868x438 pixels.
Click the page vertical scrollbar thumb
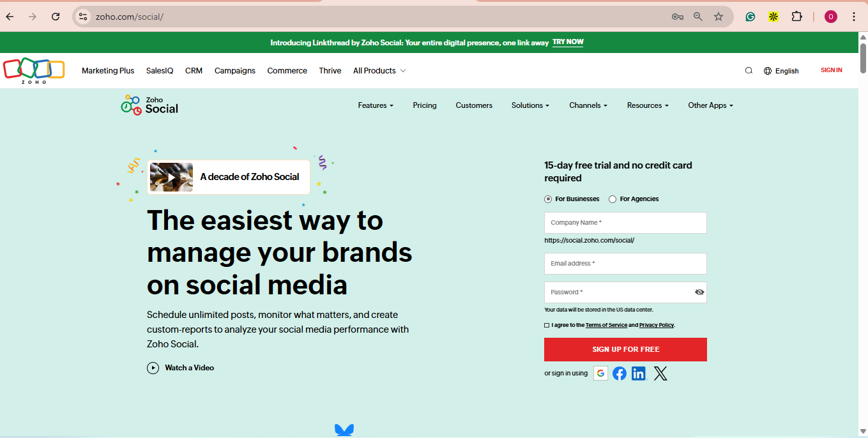863,58
